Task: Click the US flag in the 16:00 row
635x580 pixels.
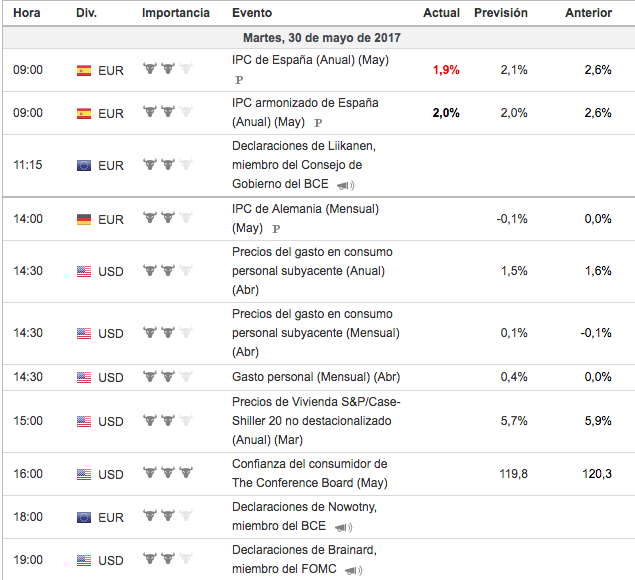Action: pos(84,475)
